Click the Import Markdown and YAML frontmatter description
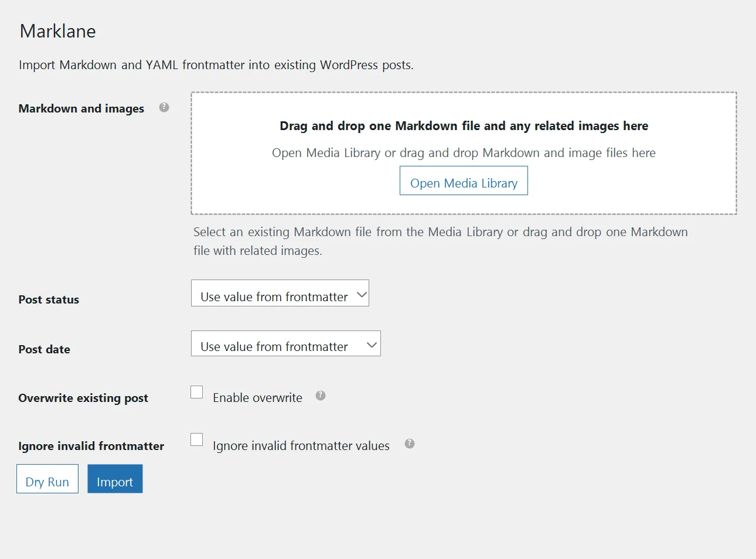 click(216, 65)
